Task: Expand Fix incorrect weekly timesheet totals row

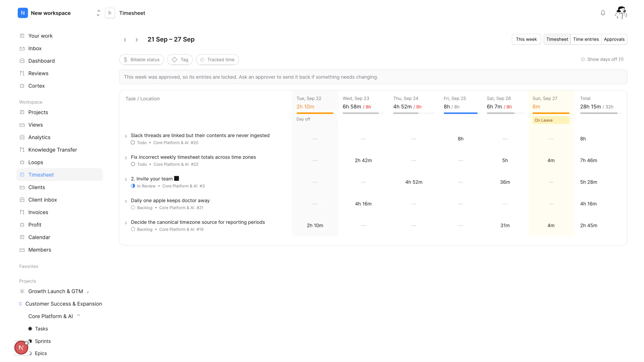Action: (x=126, y=158)
